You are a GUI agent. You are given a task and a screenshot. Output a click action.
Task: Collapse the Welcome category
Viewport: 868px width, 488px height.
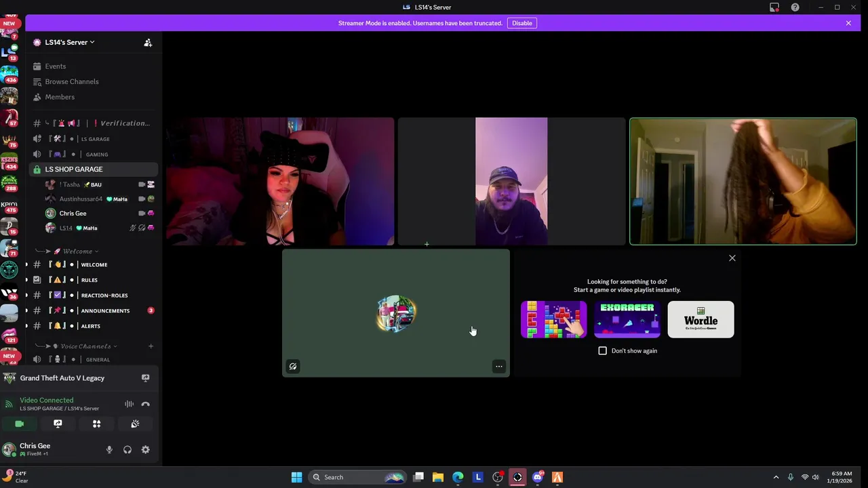[x=77, y=251]
